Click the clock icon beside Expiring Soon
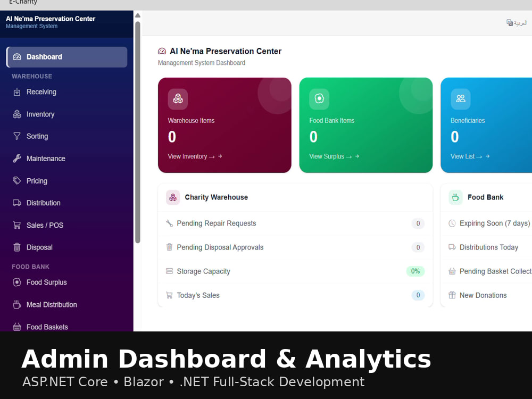This screenshot has width=532, height=399. coord(452,223)
